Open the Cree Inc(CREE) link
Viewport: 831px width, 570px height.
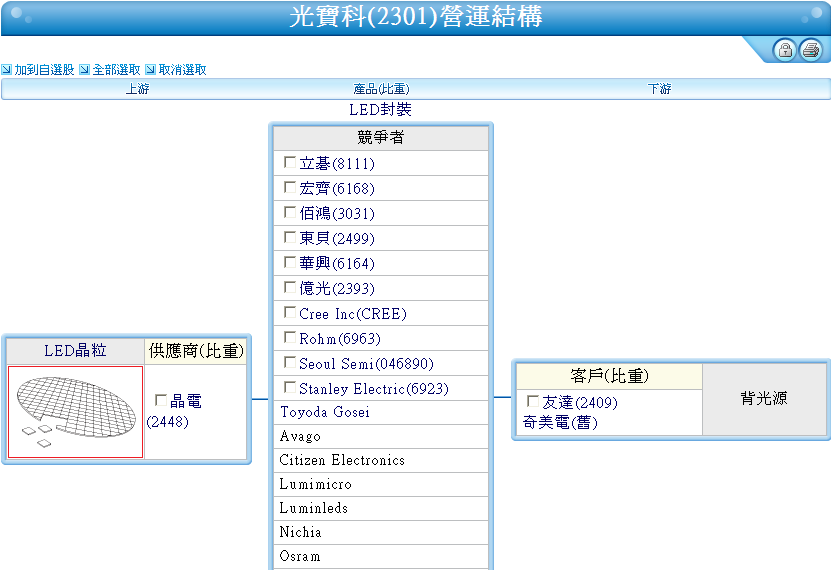point(353,314)
